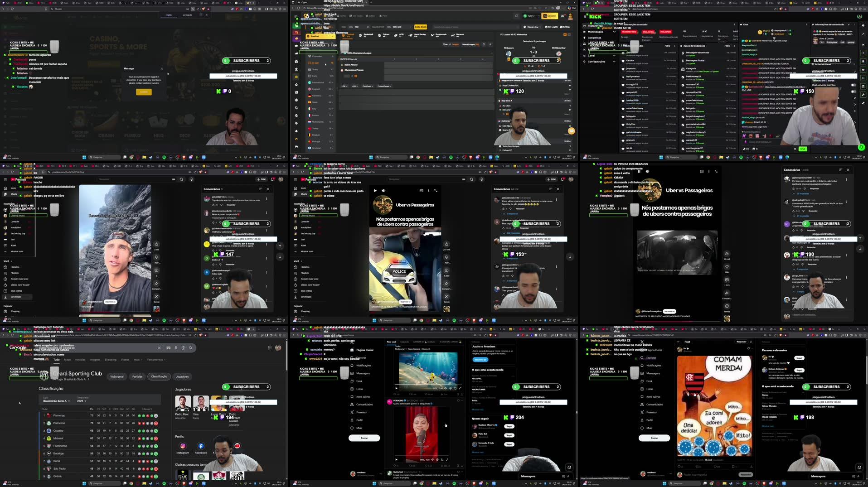Image resolution: width=868 pixels, height=487 pixels.
Task: Expand the 2025 temporada dropdown
Action: (81, 400)
